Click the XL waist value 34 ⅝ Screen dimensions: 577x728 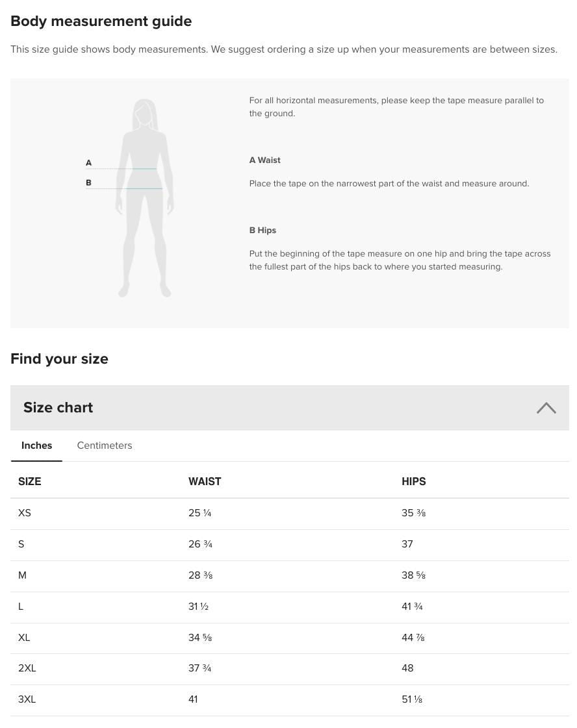point(200,638)
